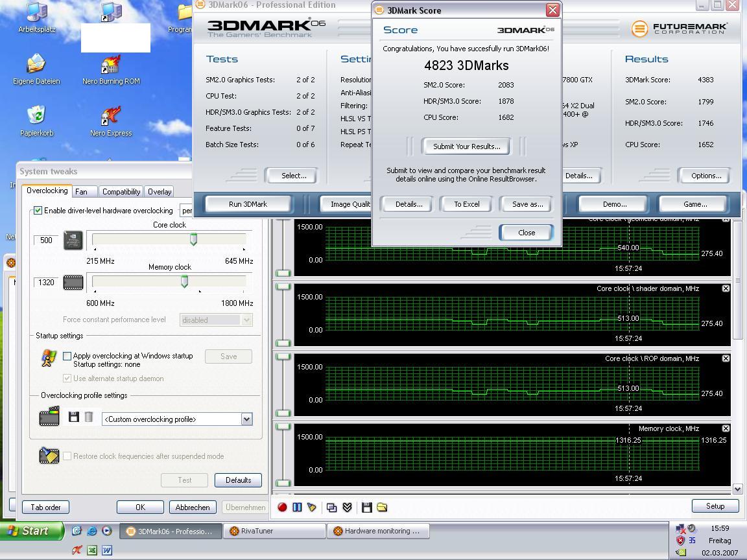This screenshot has height=560, width=747.
Task: Open Nero Burning ROM desktop shortcut
Action: click(x=111, y=69)
